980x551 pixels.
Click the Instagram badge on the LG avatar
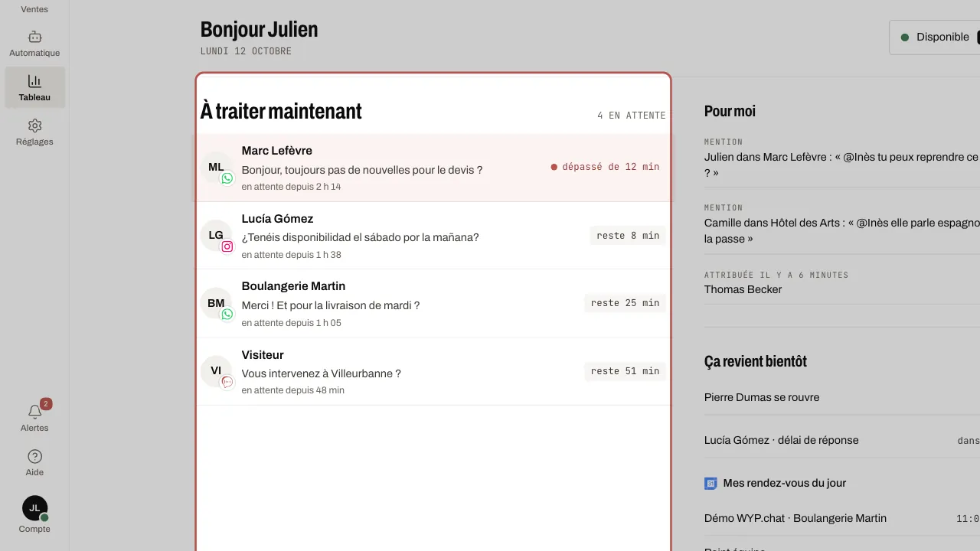point(227,246)
